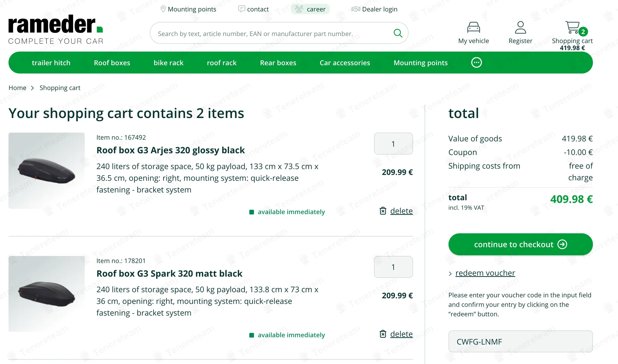
Task: Open Mounting points pin icon link
Action: (x=163, y=9)
